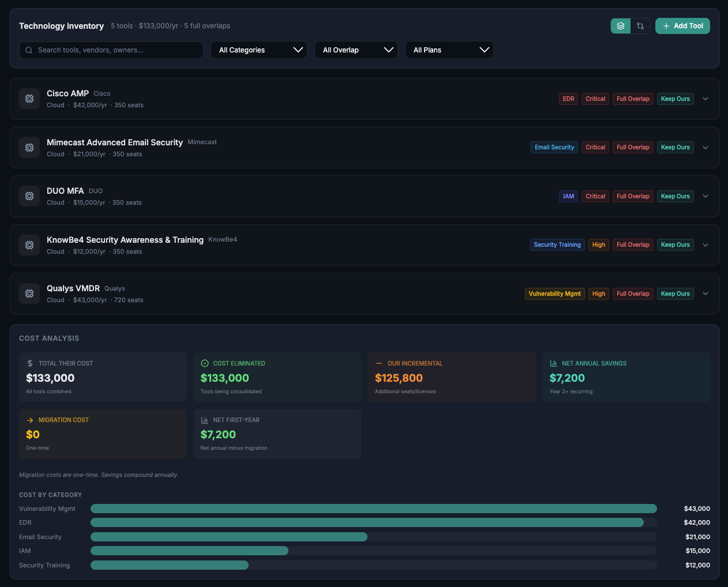Click the Vulnerability Mgmt cost bar
Viewport: 728px width, 587px height.
tap(373, 509)
